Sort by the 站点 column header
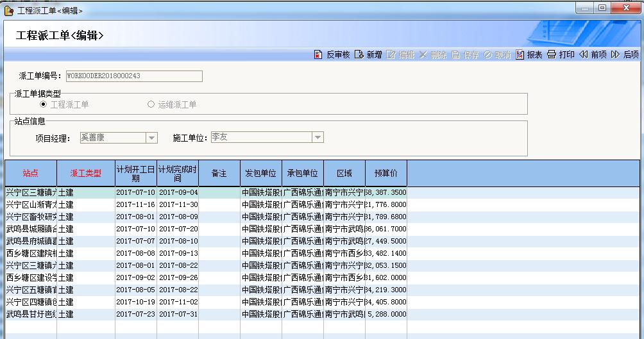 pyautogui.click(x=30, y=173)
